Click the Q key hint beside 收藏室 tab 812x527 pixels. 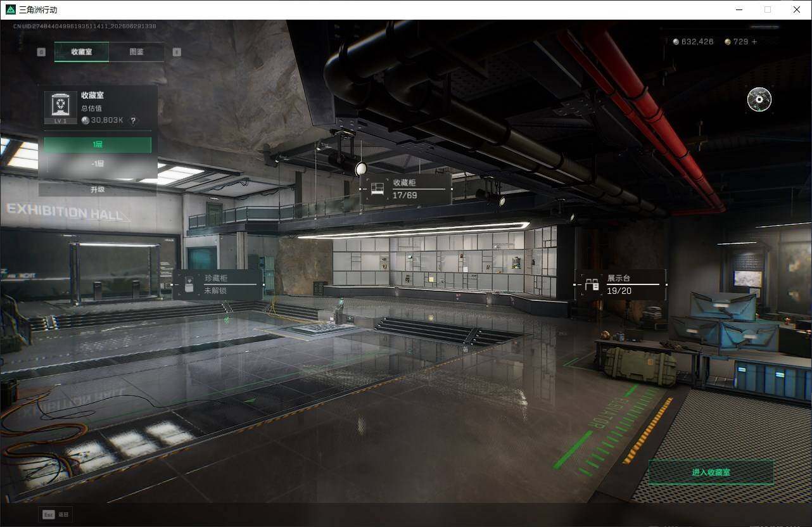(x=41, y=52)
